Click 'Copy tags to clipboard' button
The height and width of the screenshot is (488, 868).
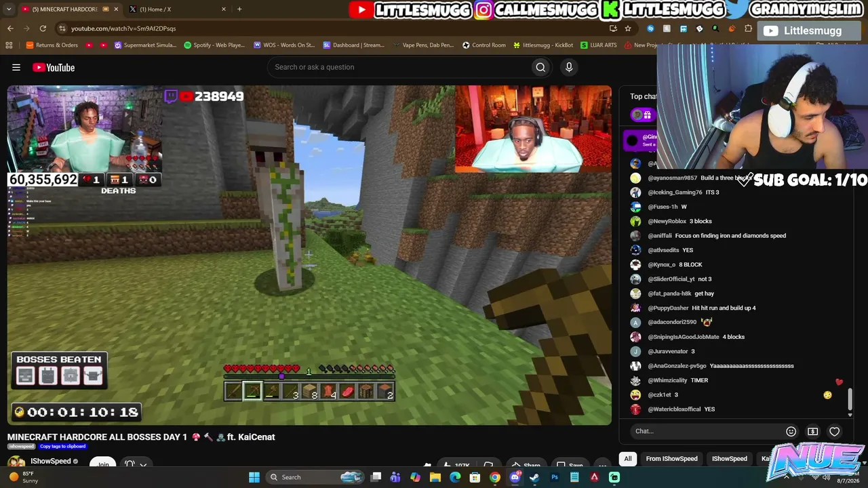[62, 446]
